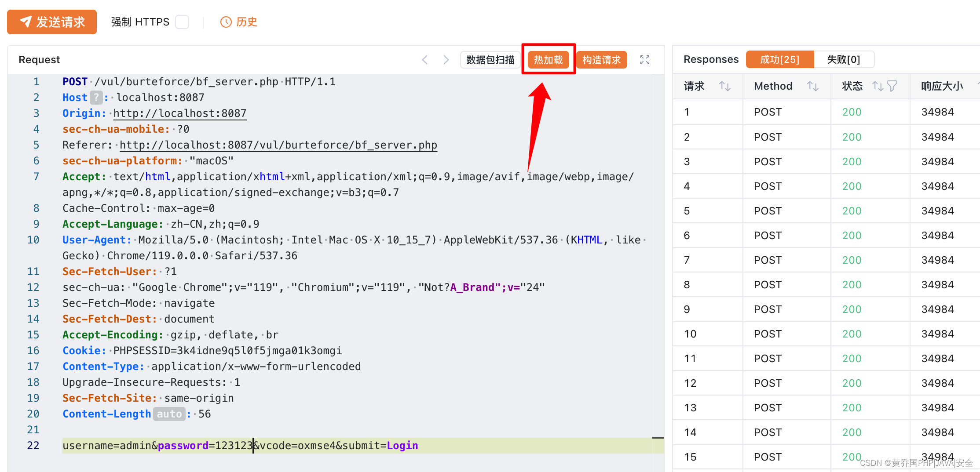Screen dimensions: 980x472
Task: Open the Origin http://localhost:8087 link
Action: tap(180, 113)
